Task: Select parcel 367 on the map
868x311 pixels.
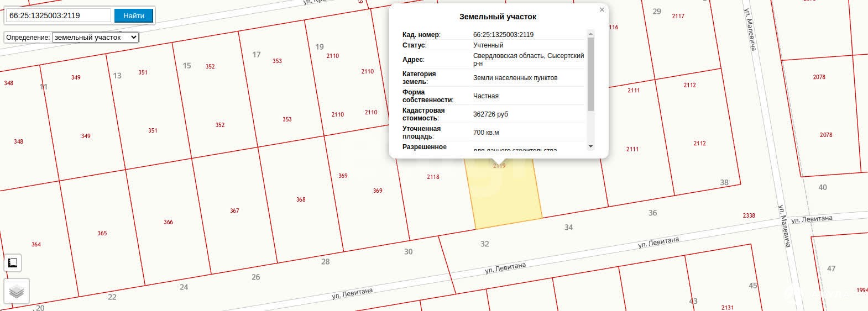Action: [x=234, y=210]
